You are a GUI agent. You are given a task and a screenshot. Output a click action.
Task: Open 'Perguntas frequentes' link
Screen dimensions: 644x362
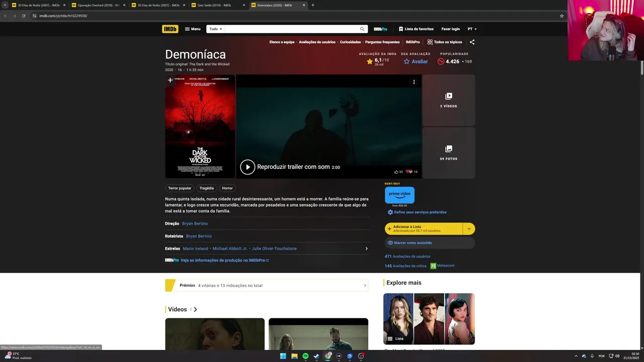pyautogui.click(x=382, y=42)
